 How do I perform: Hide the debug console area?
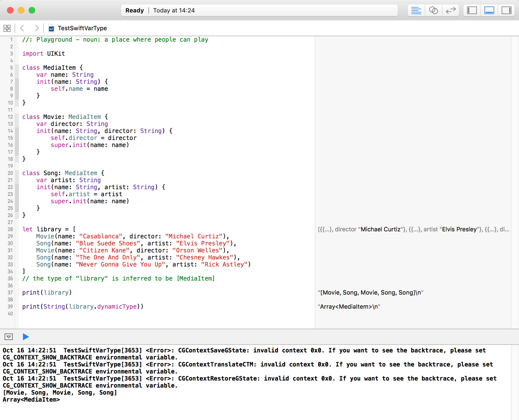tap(9, 337)
